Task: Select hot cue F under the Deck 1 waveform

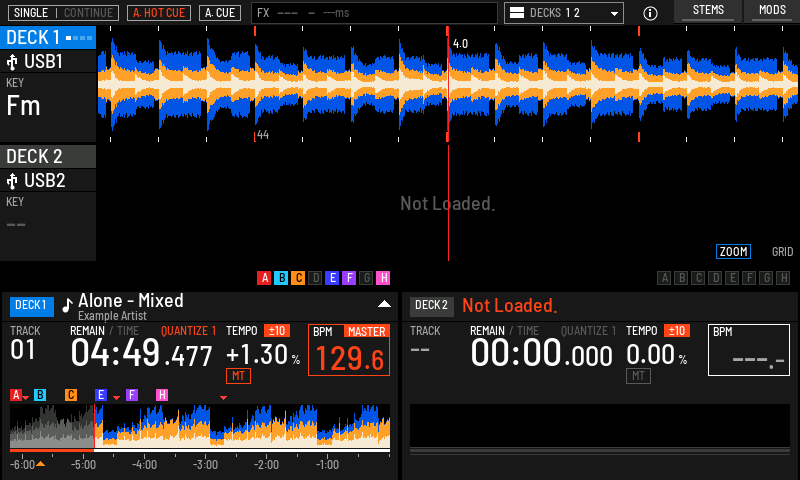Action: [349, 278]
